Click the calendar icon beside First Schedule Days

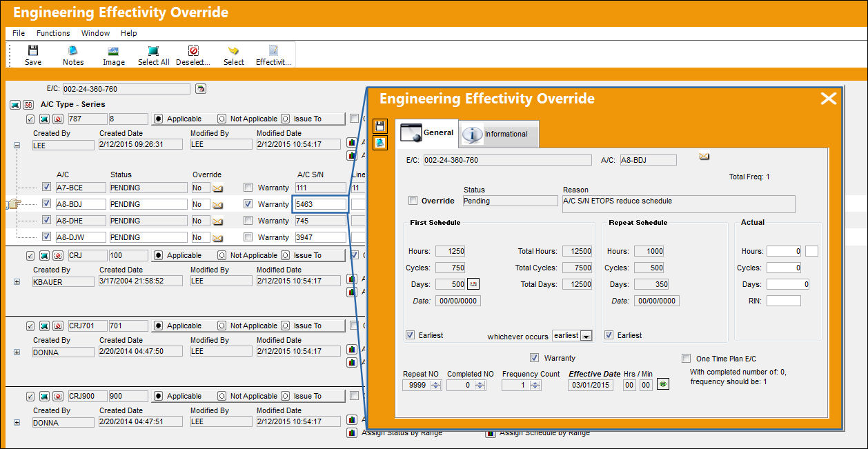[x=473, y=284]
